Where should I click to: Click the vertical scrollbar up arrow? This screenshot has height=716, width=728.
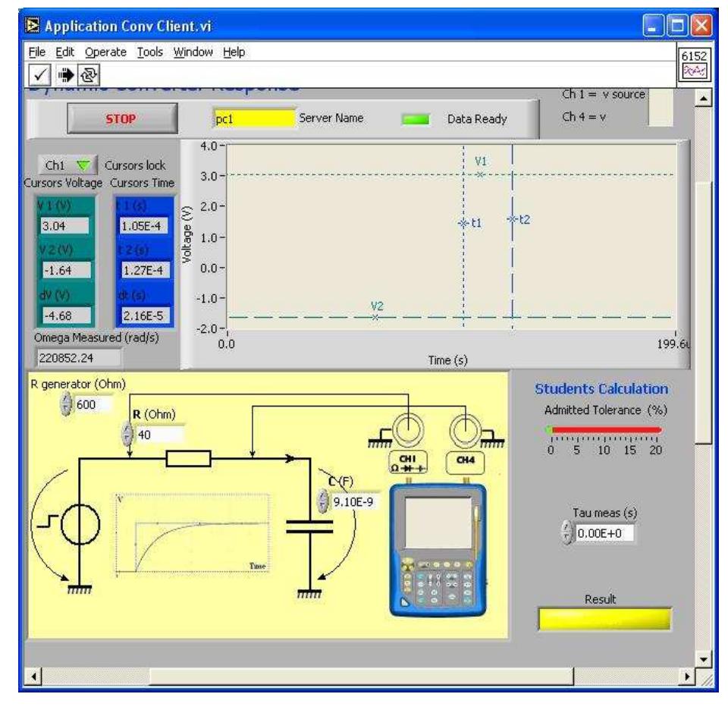click(x=704, y=99)
